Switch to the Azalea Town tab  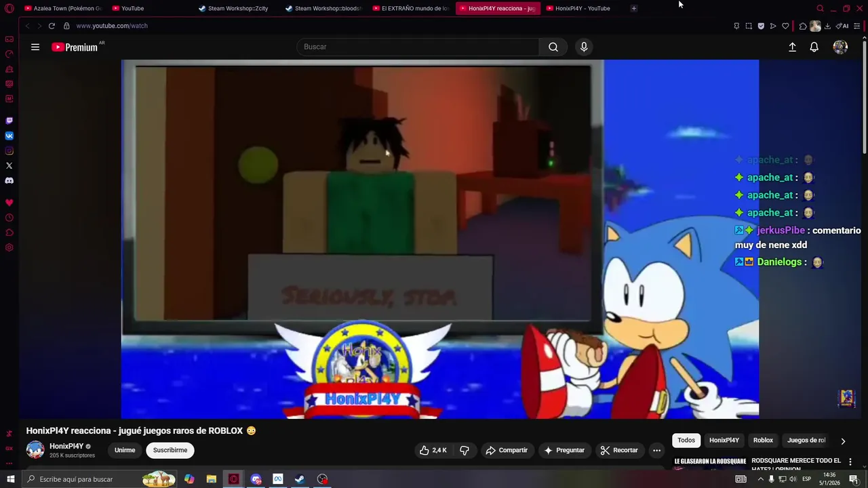point(63,8)
